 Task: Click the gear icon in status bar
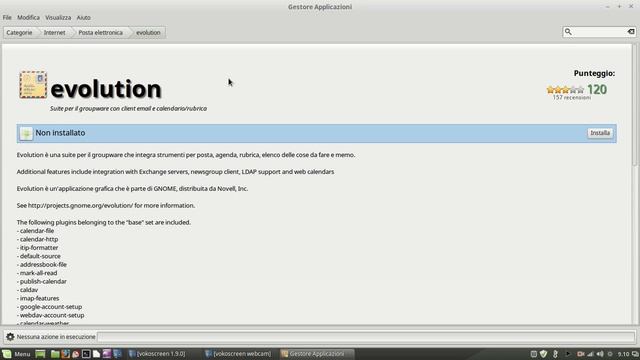point(10,337)
